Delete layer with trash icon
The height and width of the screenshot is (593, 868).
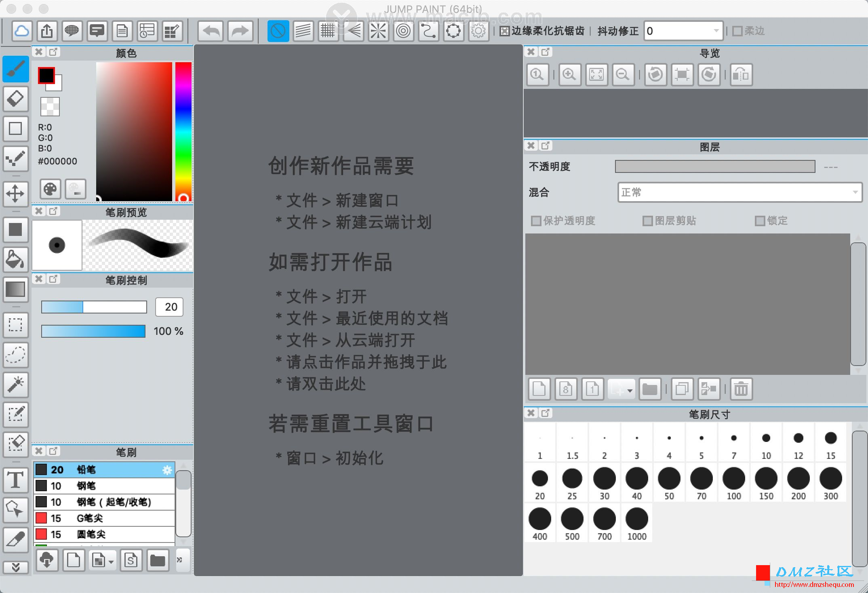[x=741, y=389]
